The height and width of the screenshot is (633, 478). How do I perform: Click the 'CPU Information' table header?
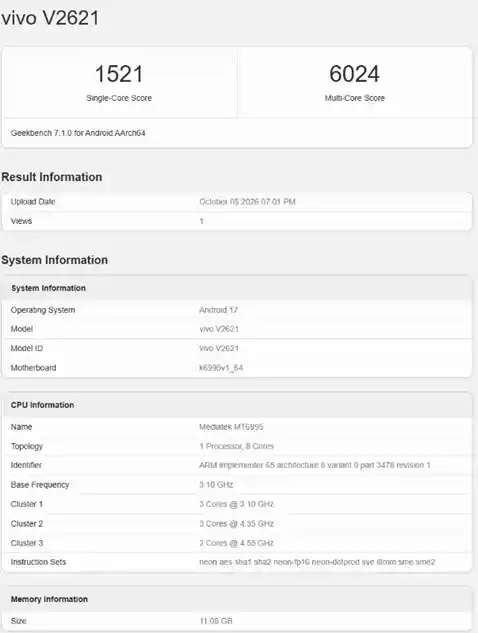[x=42, y=405]
